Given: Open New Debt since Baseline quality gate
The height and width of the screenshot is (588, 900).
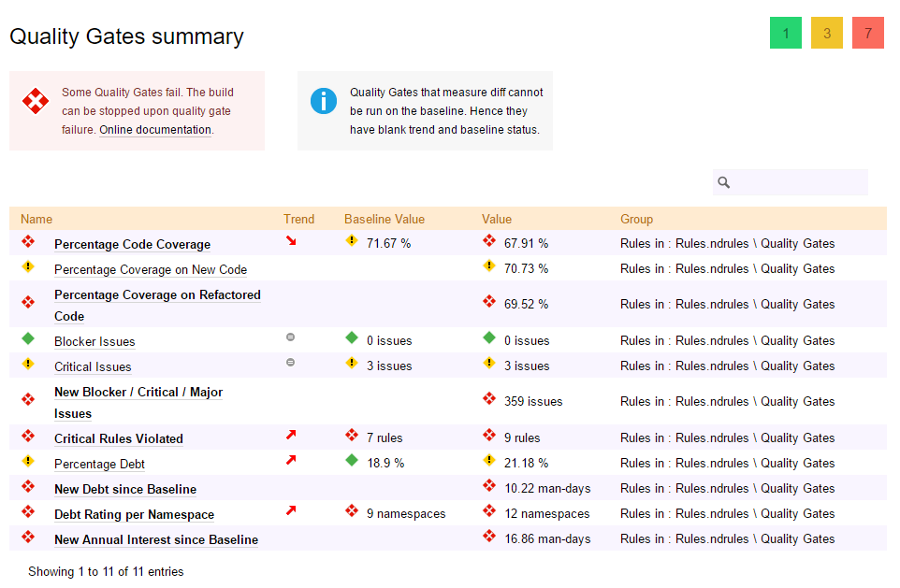Looking at the screenshot, I should pos(125,489).
